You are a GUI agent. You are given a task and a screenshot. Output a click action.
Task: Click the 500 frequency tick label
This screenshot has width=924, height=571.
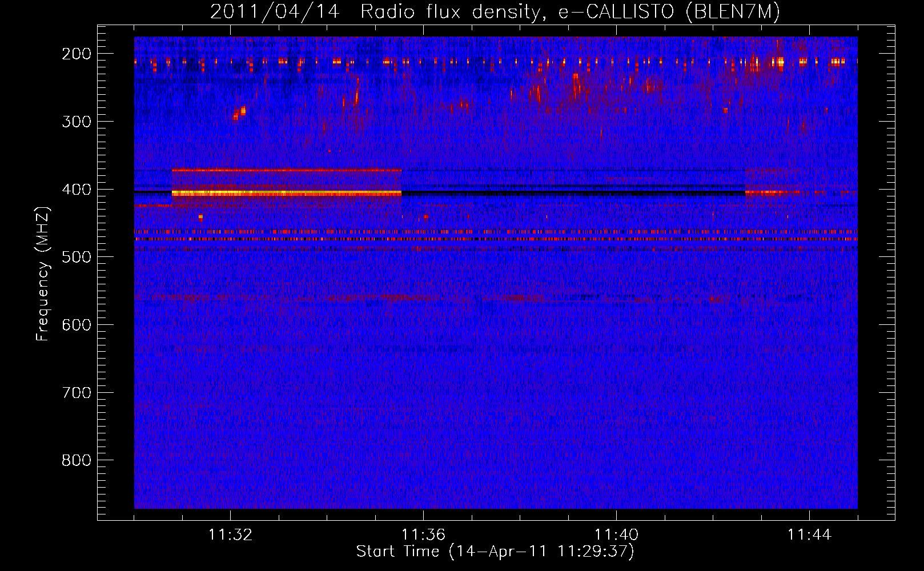coord(77,257)
